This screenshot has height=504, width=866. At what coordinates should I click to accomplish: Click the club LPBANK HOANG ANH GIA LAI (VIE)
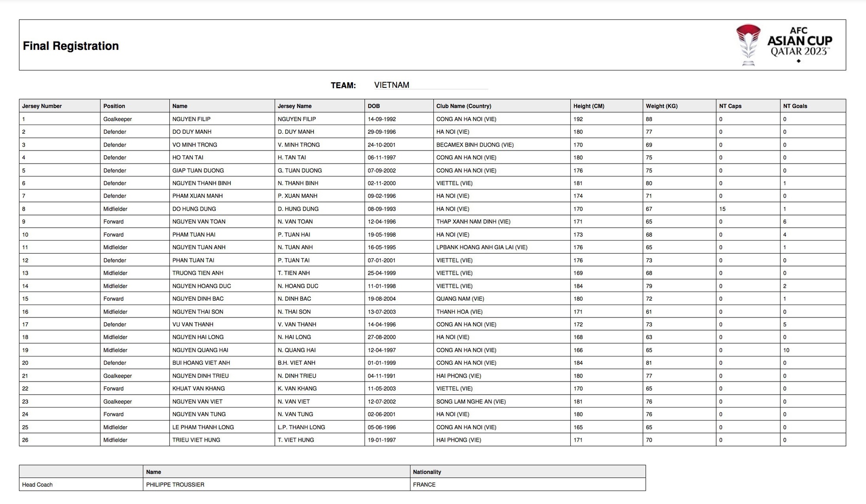[x=482, y=247]
